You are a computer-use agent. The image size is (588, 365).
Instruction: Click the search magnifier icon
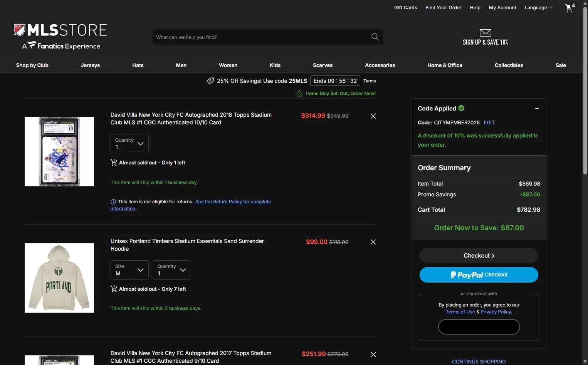coord(375,37)
